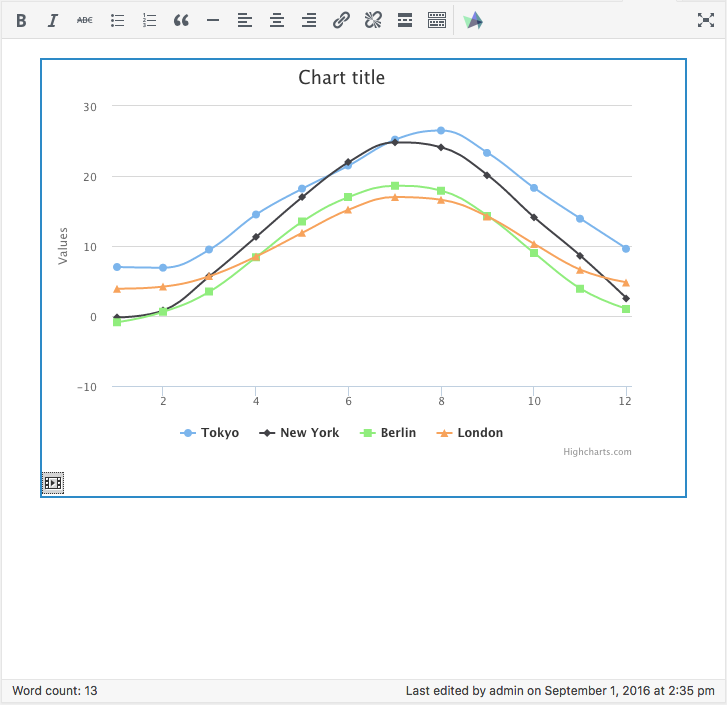Insert a bulleted list
727x705 pixels.
coord(117,20)
